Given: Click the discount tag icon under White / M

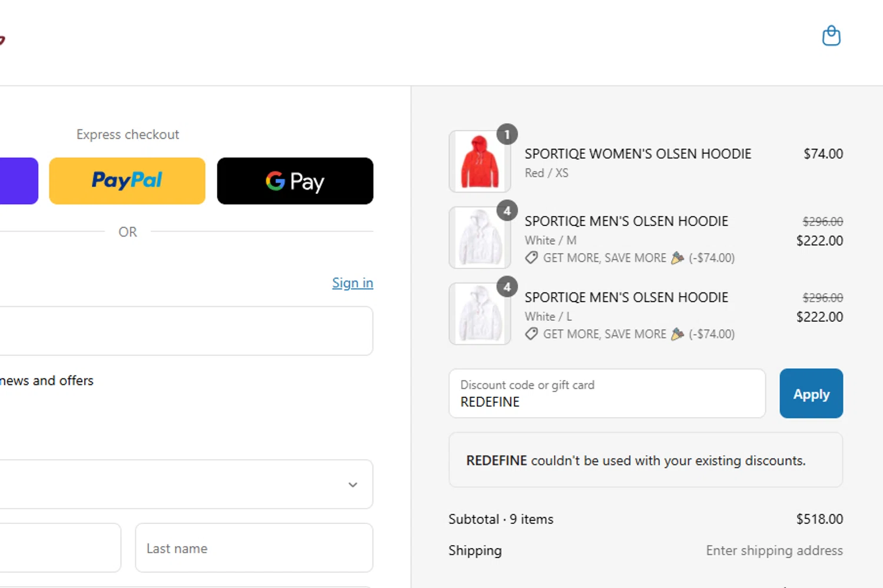Looking at the screenshot, I should coord(532,258).
